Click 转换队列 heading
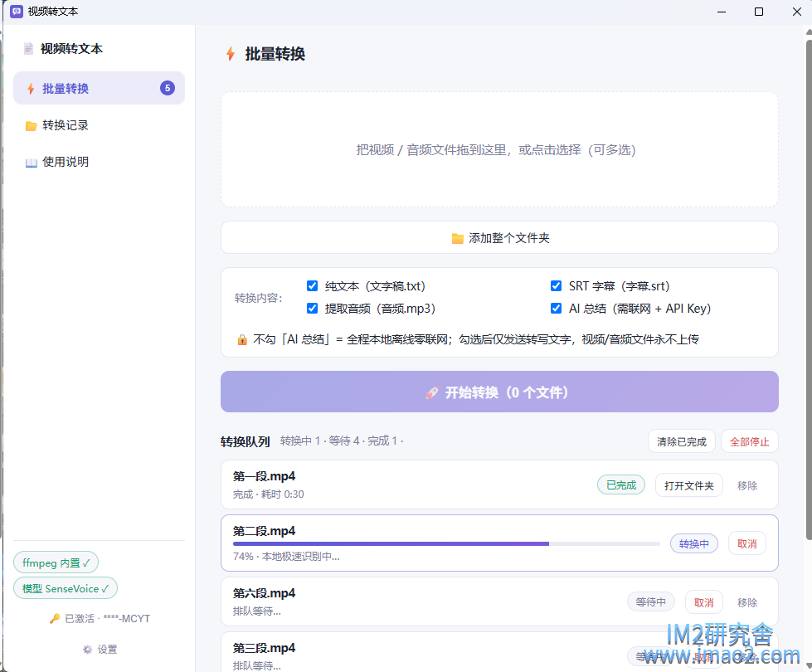The image size is (812, 672). [245, 441]
